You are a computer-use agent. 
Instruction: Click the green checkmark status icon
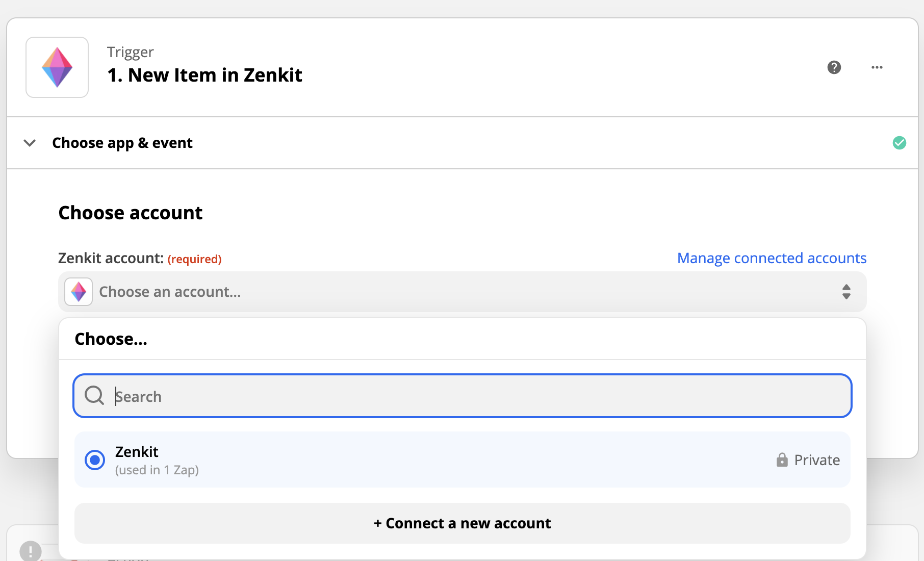900,143
